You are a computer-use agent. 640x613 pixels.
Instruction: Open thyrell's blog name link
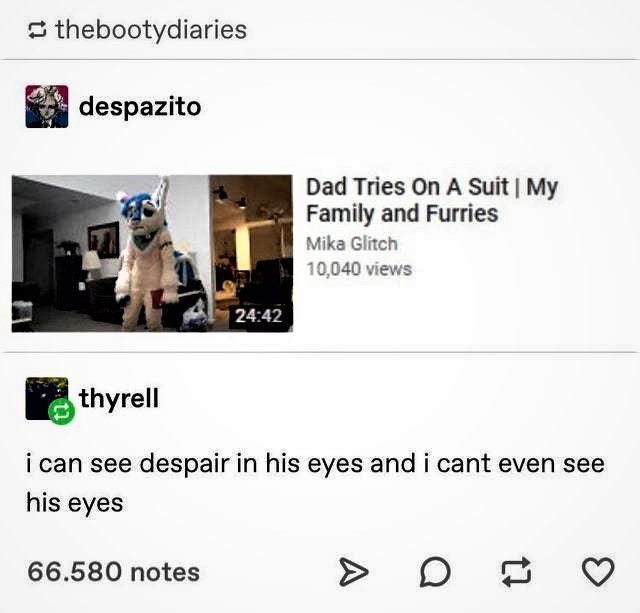[x=119, y=399]
